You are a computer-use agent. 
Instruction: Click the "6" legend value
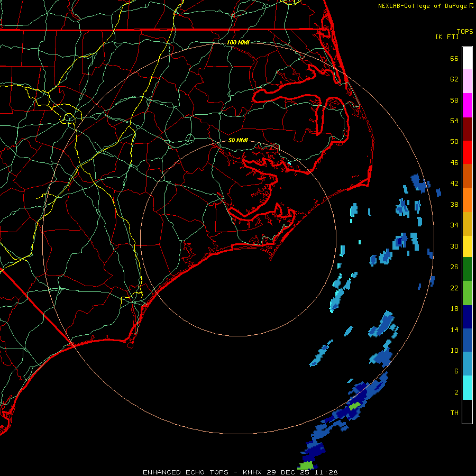click(456, 371)
